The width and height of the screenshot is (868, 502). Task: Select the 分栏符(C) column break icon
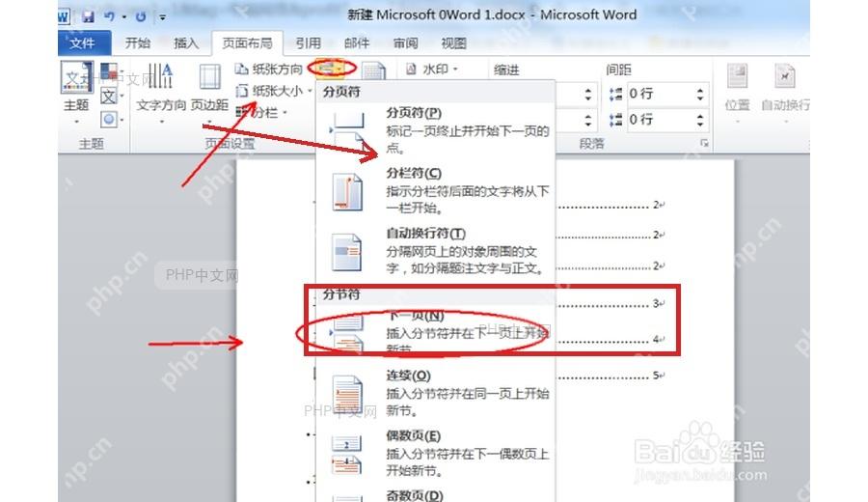[x=347, y=192]
